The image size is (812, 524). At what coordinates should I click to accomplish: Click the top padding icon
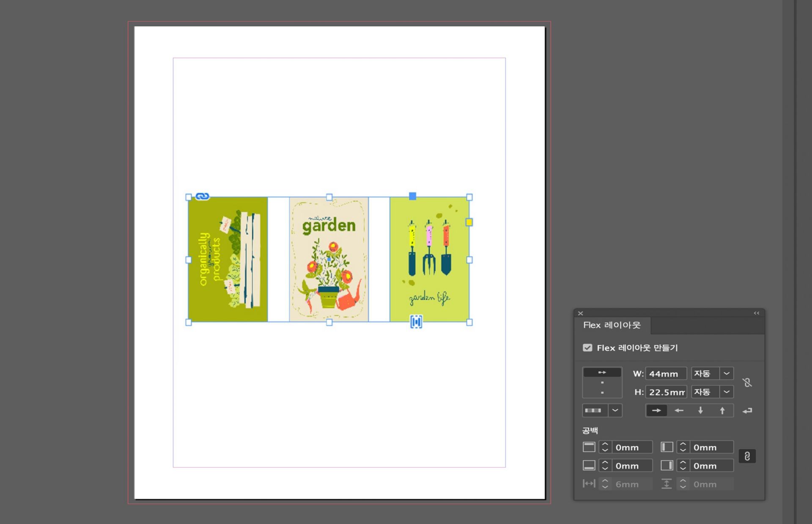pos(589,447)
